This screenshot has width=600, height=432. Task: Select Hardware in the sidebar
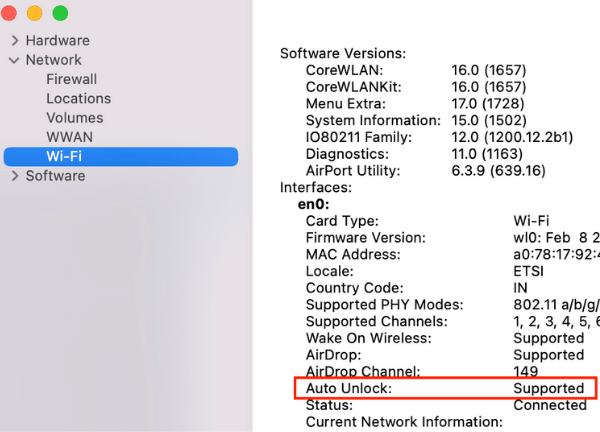point(58,41)
